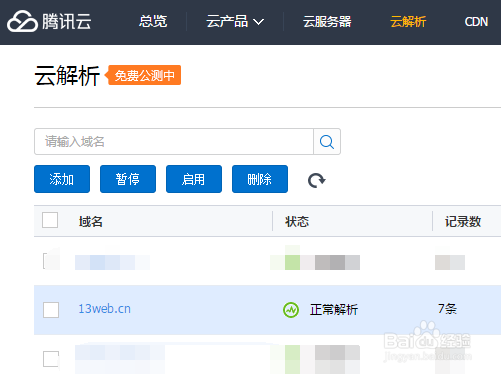Click the 记录数 column header

coord(463,221)
